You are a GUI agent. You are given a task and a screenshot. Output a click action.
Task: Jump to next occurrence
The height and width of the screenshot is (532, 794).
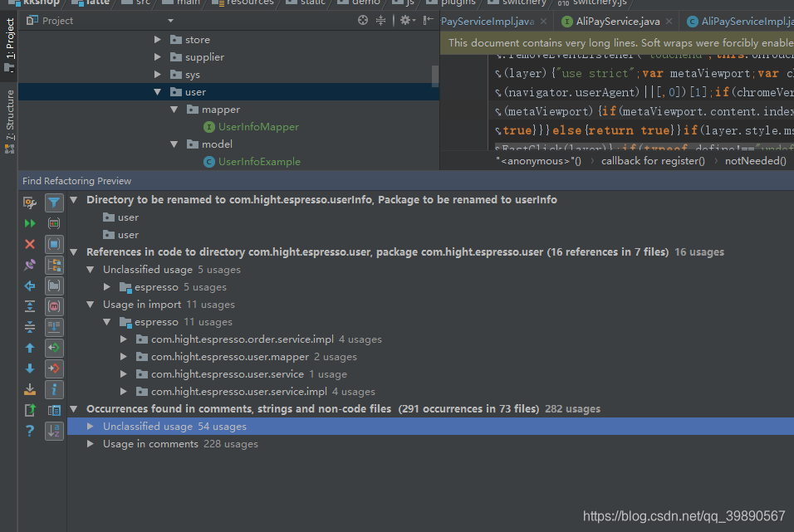pos(30,368)
